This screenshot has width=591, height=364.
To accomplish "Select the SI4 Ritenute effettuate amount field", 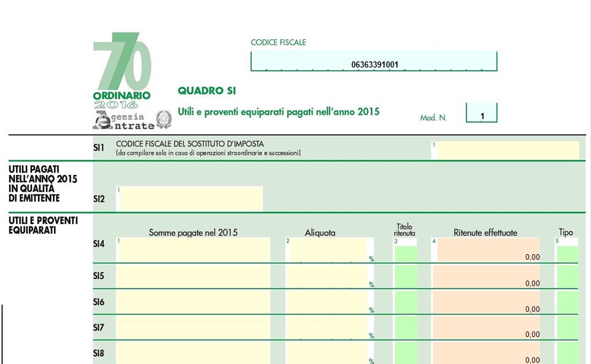I will [488, 250].
